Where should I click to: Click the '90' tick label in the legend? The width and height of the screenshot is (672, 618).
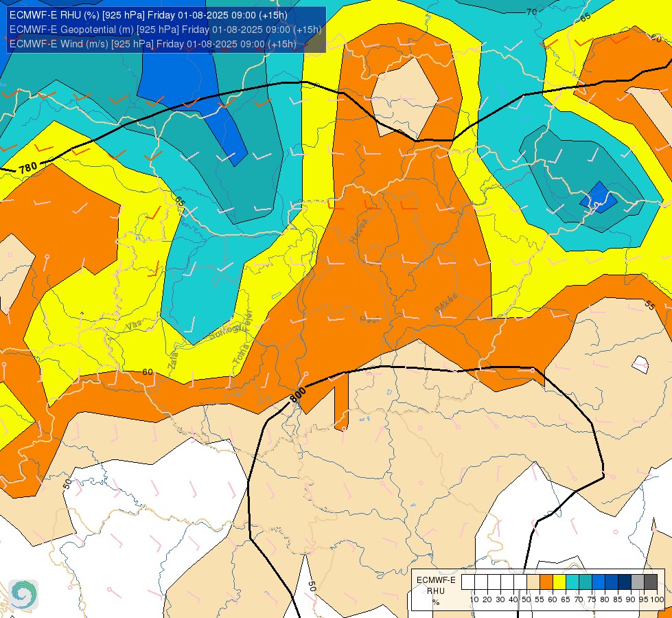click(x=630, y=599)
